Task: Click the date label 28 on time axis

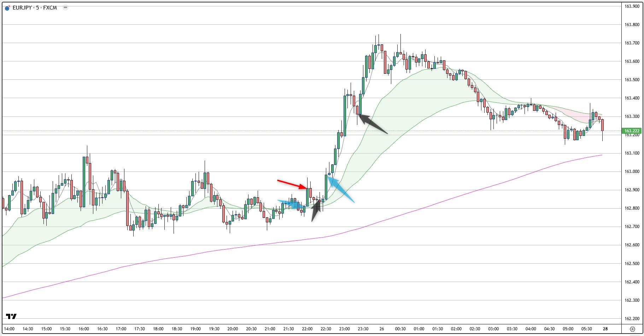Action: tap(605, 329)
